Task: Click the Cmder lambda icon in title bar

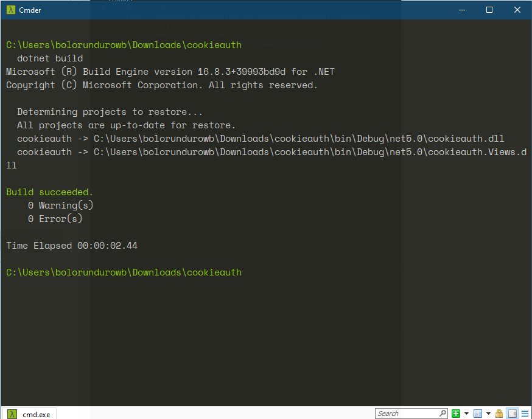Action: 11,10
